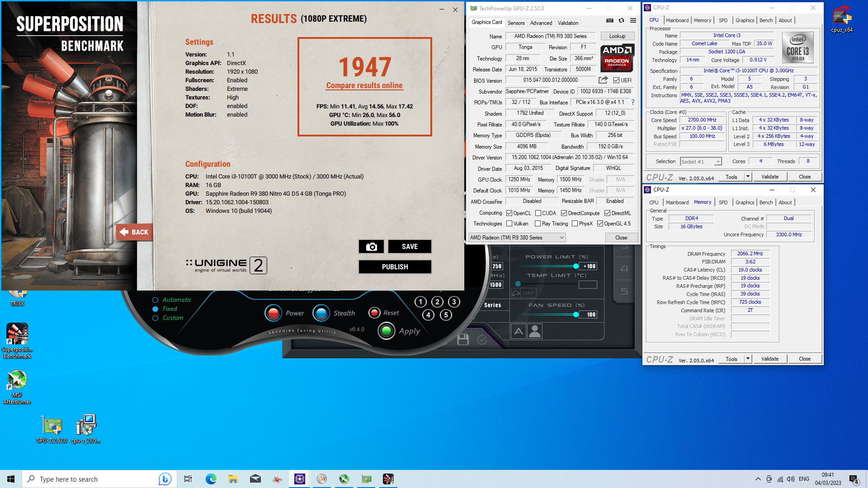This screenshot has height=488, width=868.
Task: Click the TRIXX Stealth button icon
Action: [321, 313]
